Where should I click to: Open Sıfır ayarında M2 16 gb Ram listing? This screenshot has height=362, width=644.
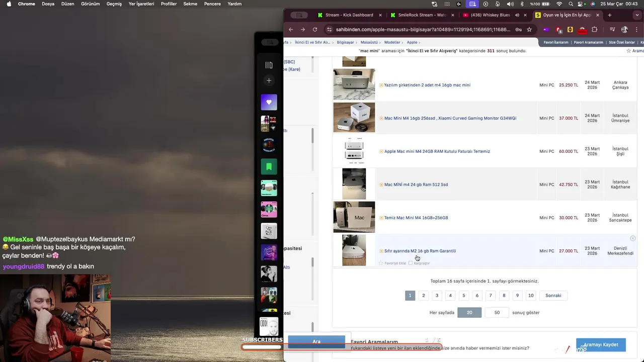[x=420, y=251]
